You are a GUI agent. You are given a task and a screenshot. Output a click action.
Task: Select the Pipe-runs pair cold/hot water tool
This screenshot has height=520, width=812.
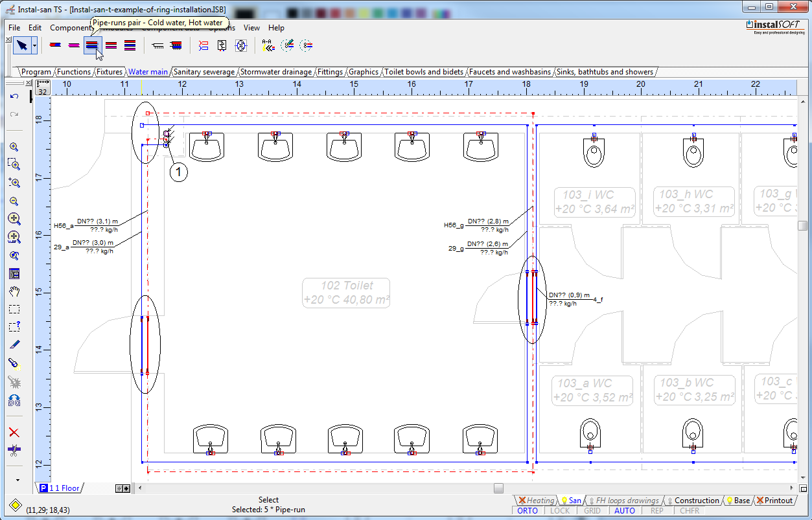tap(93, 45)
